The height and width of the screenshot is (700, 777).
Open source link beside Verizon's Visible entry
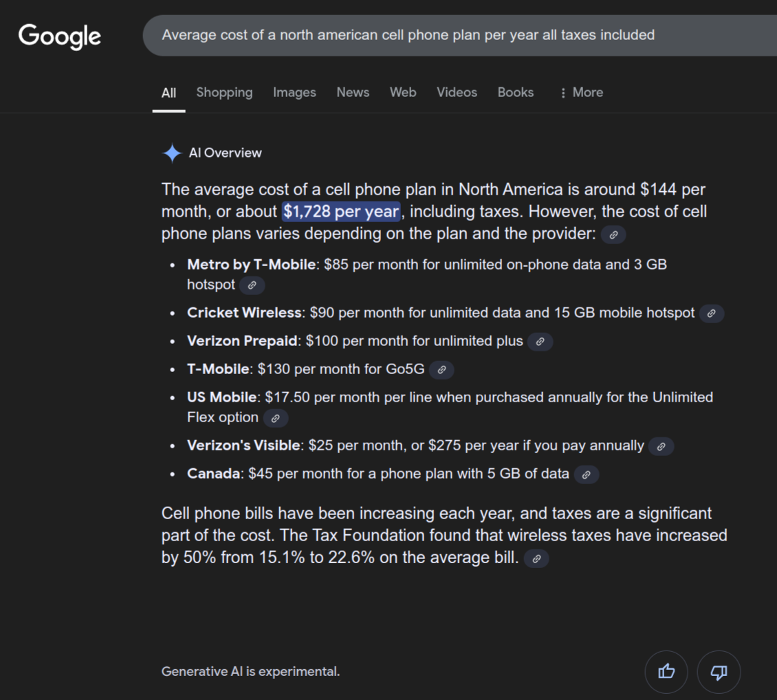coord(661,446)
